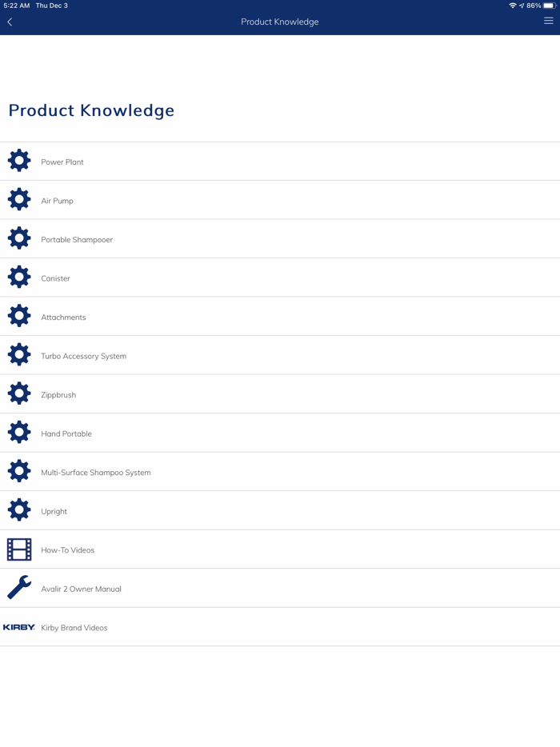Tap the back arrow in the navigation bar

[10, 22]
